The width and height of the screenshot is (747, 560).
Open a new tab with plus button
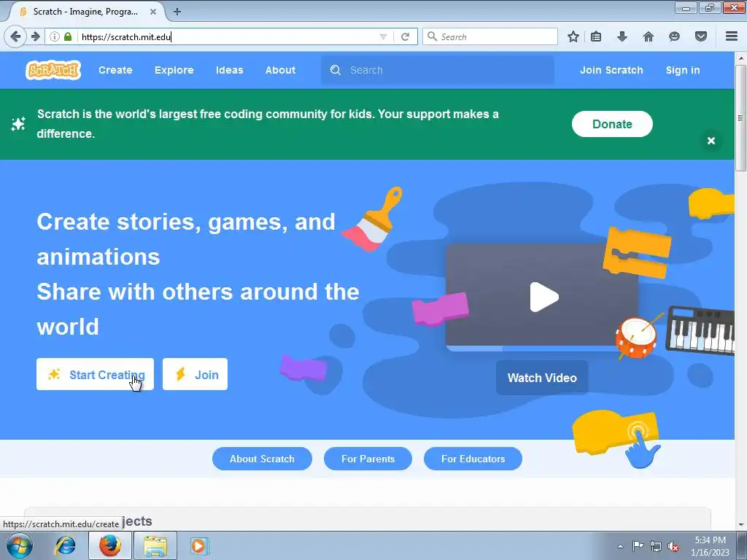(177, 12)
